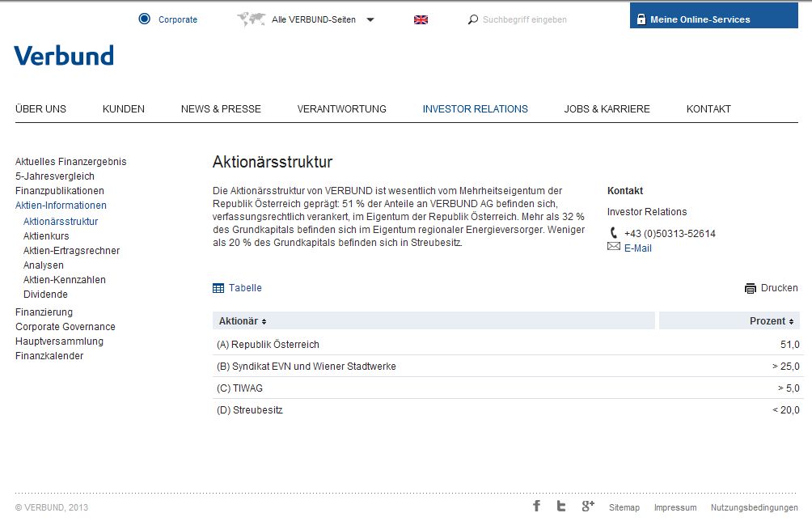Viewport: 812px width, 530px height.
Task: Sort table by Prozent column
Action: [x=772, y=321]
